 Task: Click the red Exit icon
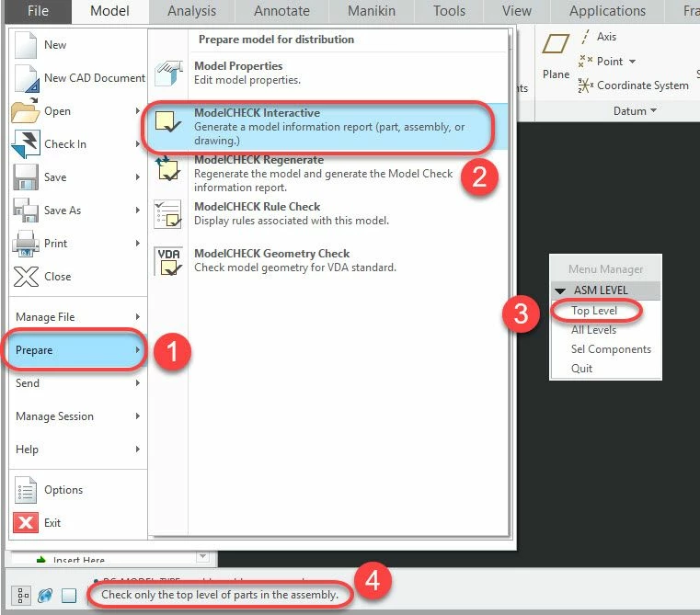pyautogui.click(x=26, y=523)
